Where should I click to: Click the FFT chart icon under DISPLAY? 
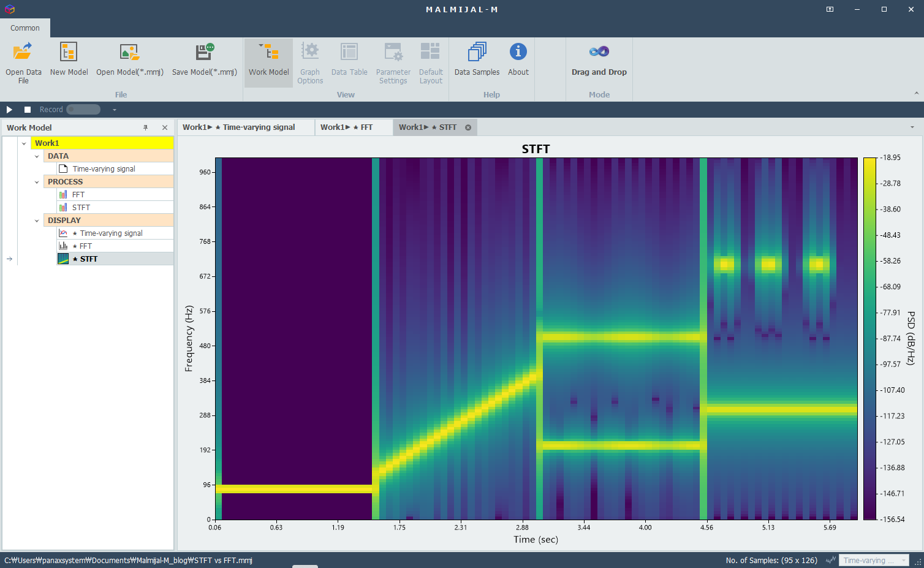pyautogui.click(x=63, y=246)
